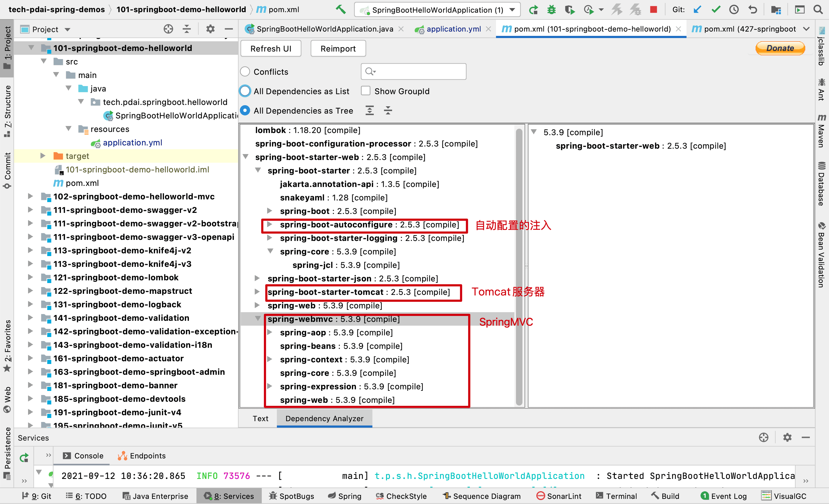Click the locate target icon in Project panel

[x=168, y=29]
